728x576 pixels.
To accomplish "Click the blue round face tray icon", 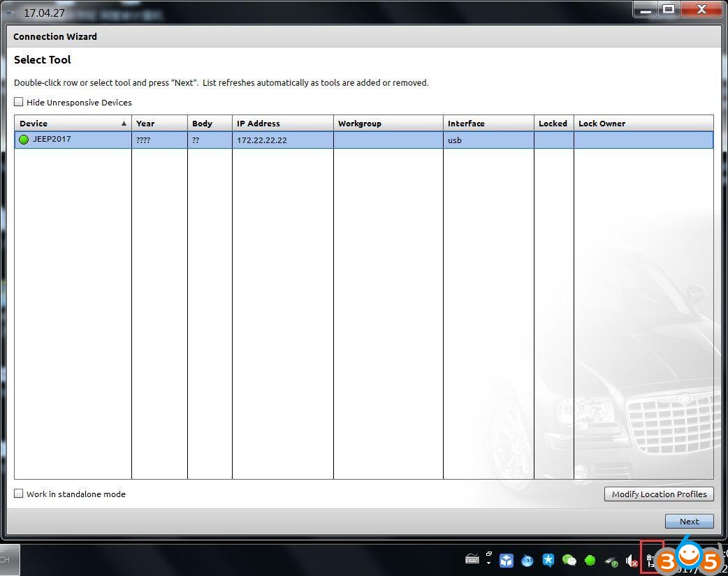I will (527, 560).
